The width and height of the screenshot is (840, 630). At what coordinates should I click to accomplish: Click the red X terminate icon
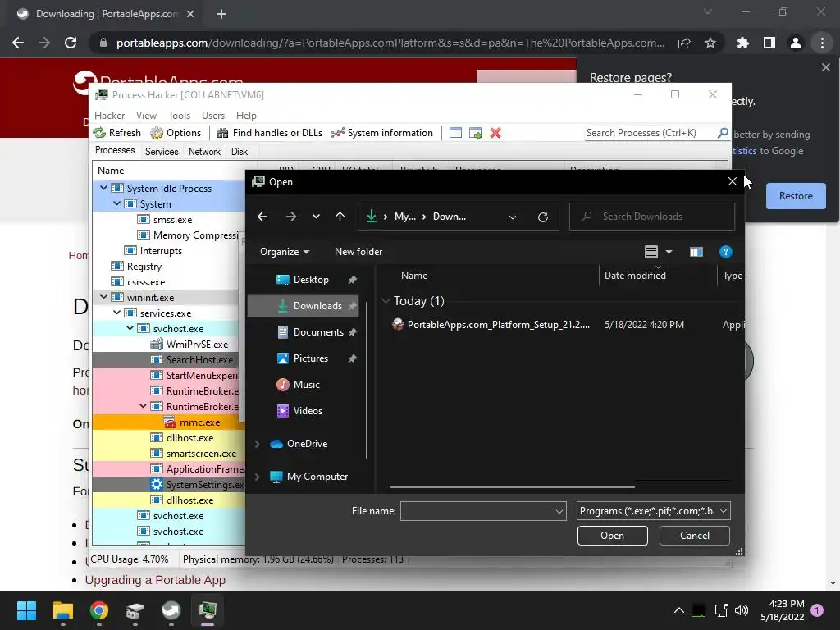pos(495,133)
